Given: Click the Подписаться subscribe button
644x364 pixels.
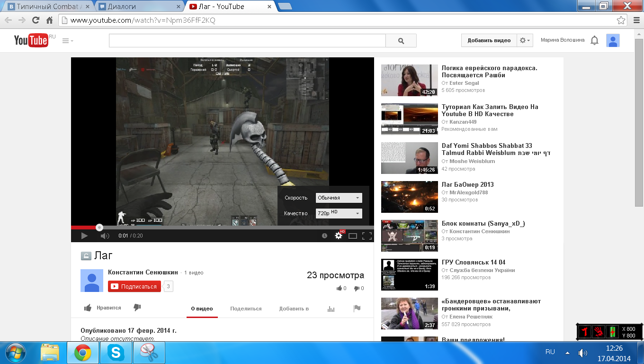Looking at the screenshot, I should pos(134,286).
